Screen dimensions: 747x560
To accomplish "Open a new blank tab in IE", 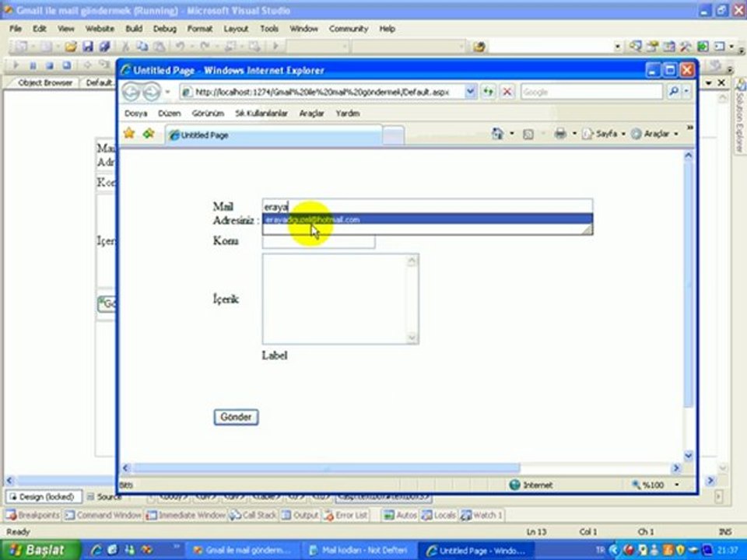I will [394, 135].
